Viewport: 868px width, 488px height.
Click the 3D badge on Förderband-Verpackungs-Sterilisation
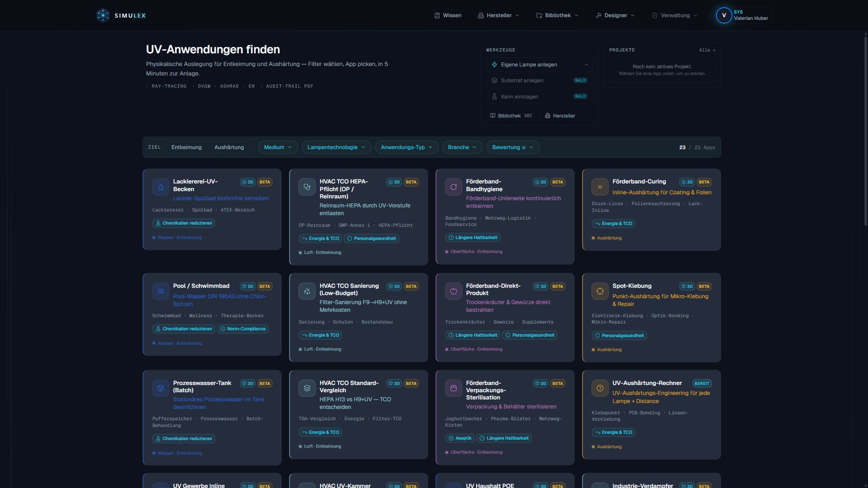[541, 384]
